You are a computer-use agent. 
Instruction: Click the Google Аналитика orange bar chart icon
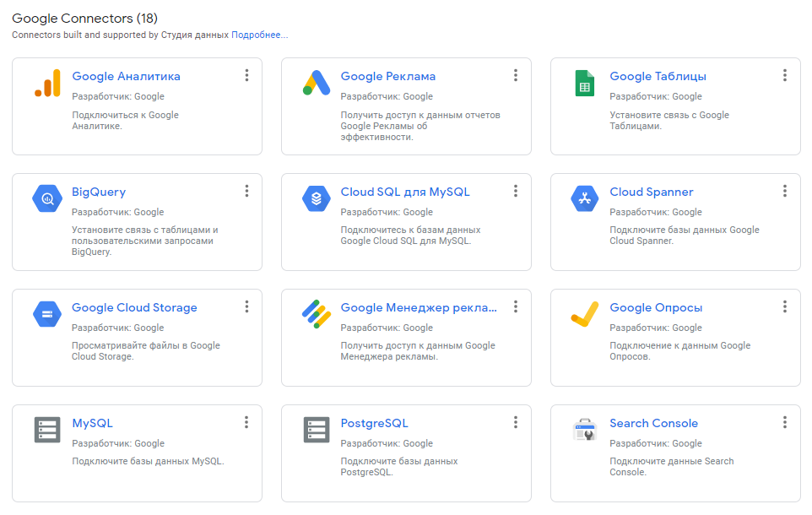point(47,84)
